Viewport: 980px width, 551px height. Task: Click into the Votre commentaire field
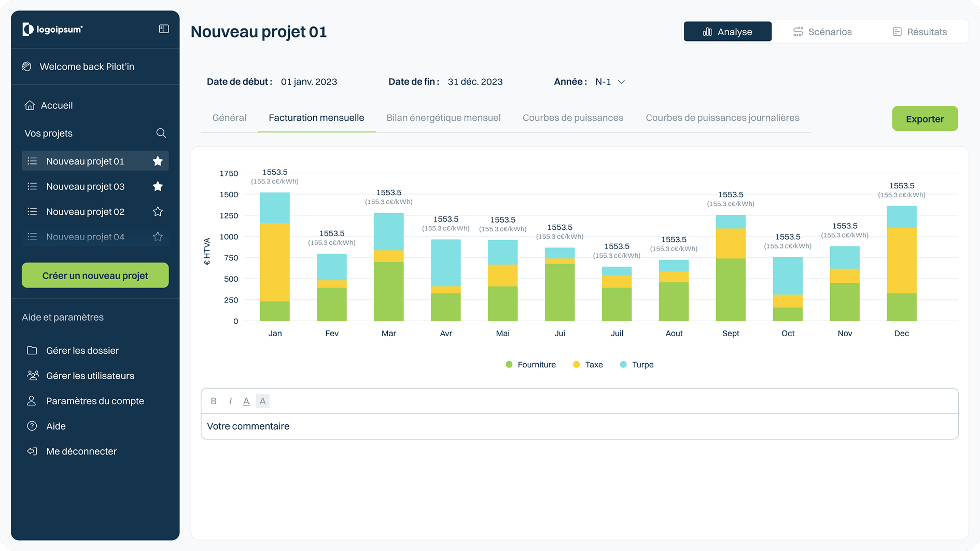580,426
